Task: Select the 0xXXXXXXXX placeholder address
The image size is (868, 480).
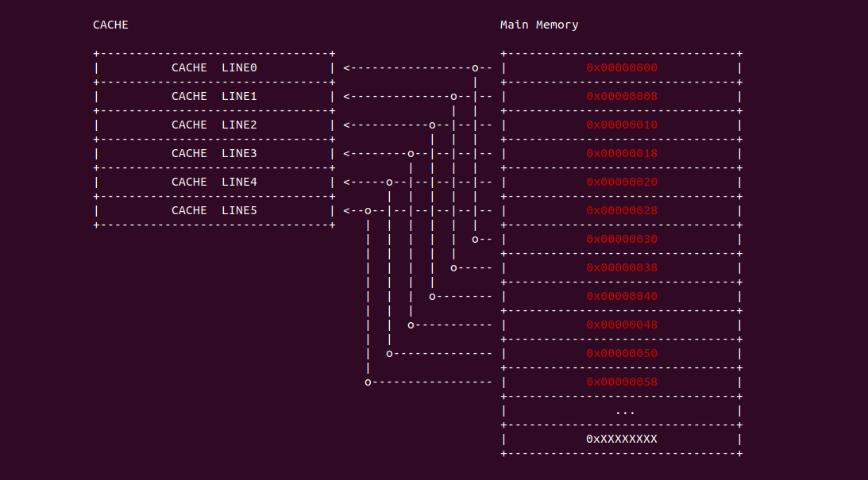Action: pos(622,440)
